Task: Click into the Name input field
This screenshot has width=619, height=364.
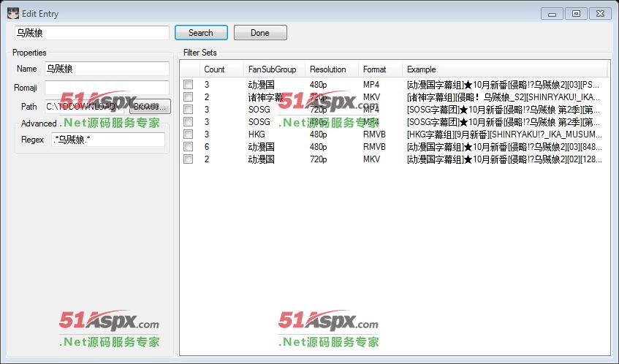Action: 106,69
